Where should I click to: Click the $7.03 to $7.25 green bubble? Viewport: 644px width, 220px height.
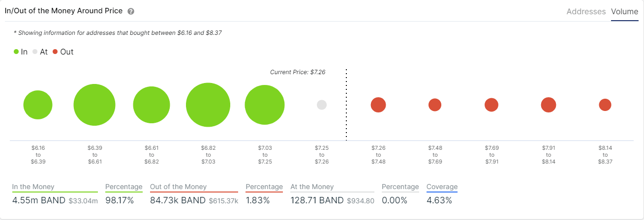[x=265, y=105]
